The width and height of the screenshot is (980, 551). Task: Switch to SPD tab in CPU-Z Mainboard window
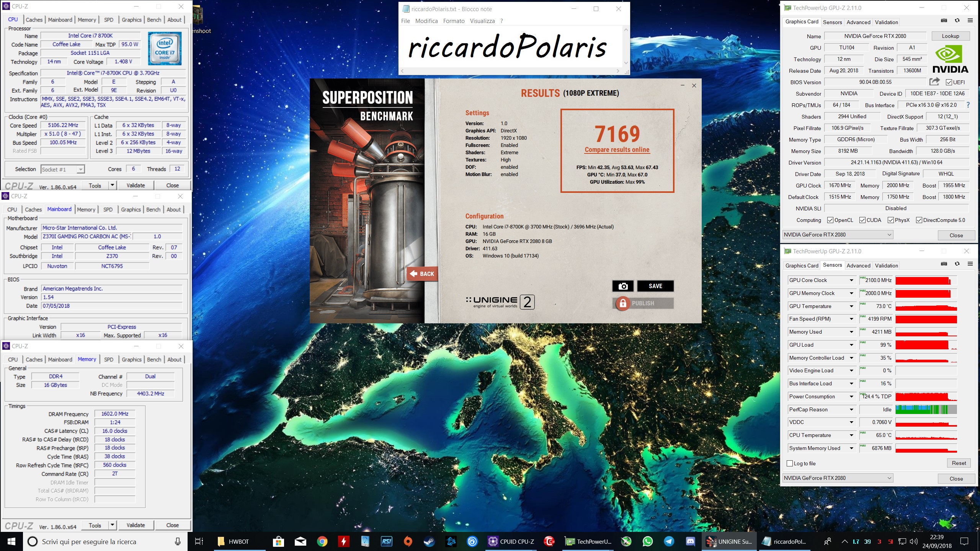coord(108,209)
